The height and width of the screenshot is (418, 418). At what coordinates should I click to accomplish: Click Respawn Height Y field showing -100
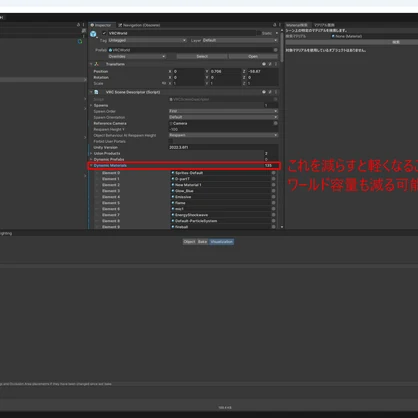[223, 129]
